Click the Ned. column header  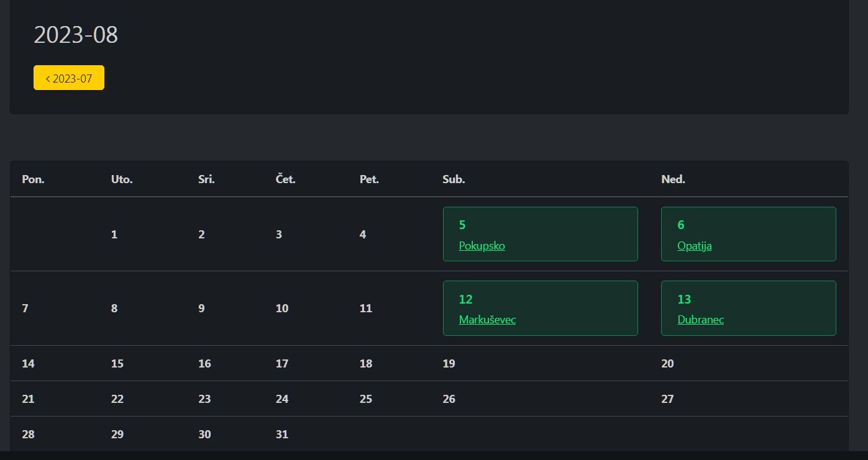pos(673,179)
